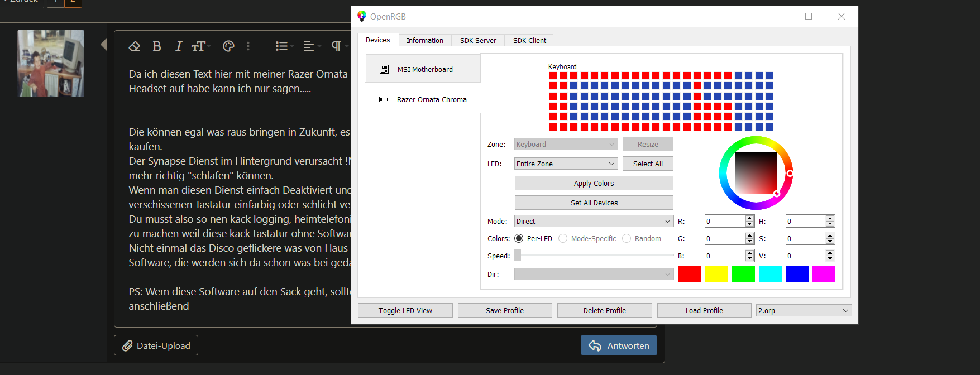The image size is (980, 375).
Task: Decrease the V value with down arrow
Action: click(x=830, y=258)
